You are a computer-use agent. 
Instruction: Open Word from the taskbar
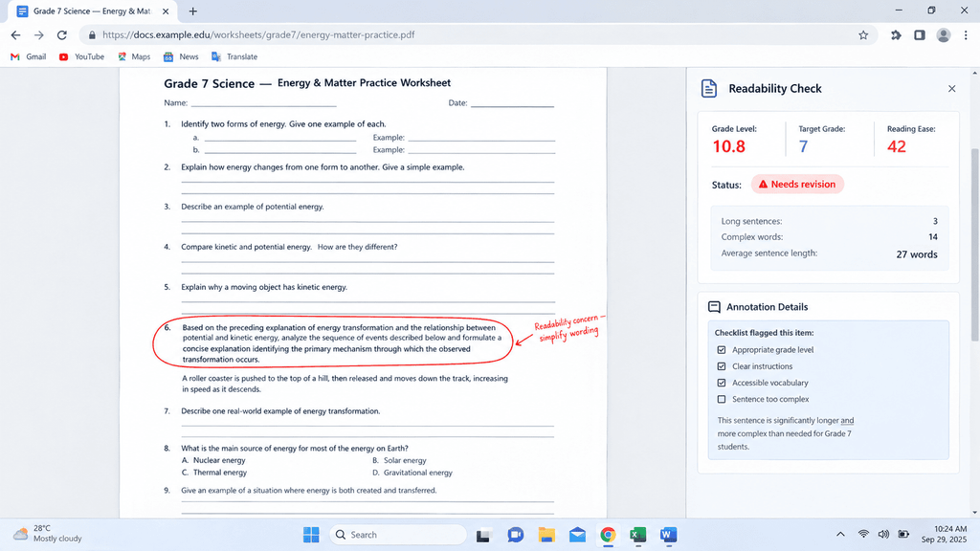click(668, 535)
